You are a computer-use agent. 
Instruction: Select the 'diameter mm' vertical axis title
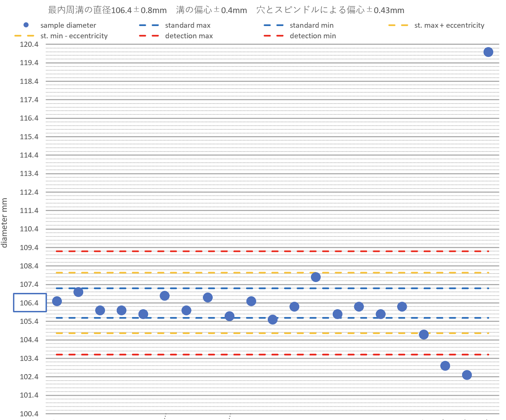(4, 223)
